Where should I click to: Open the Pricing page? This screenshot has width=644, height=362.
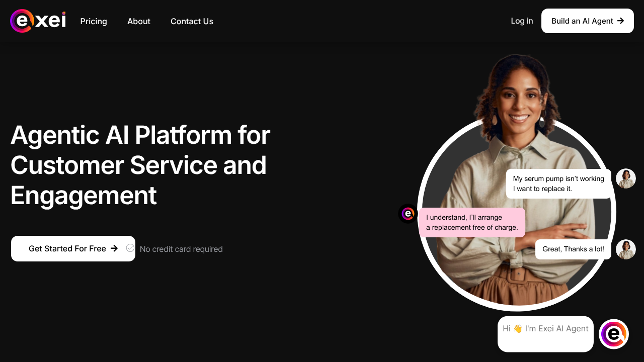(94, 21)
